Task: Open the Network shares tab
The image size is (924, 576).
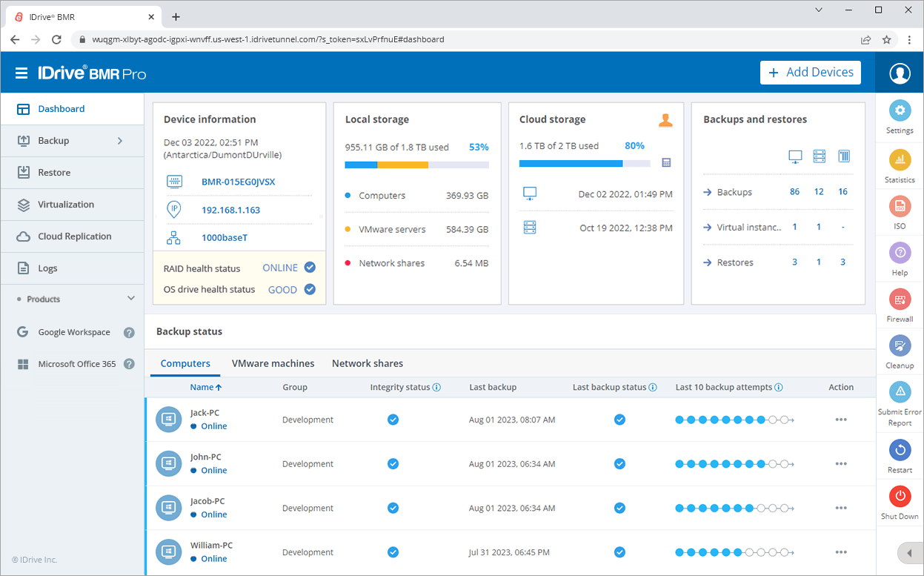Action: (x=367, y=363)
